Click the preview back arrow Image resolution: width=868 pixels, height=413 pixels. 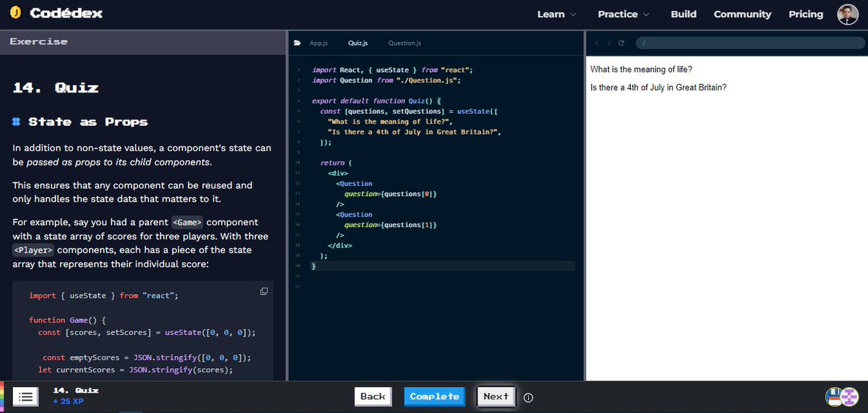(x=597, y=43)
